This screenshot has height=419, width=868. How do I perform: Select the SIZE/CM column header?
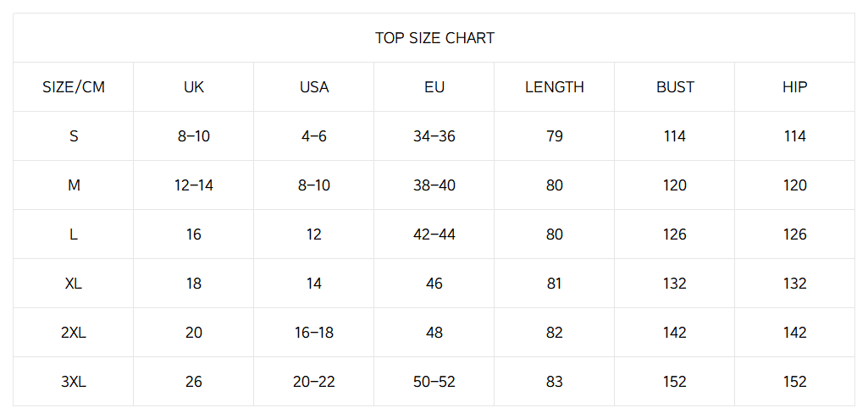pyautogui.click(x=74, y=87)
